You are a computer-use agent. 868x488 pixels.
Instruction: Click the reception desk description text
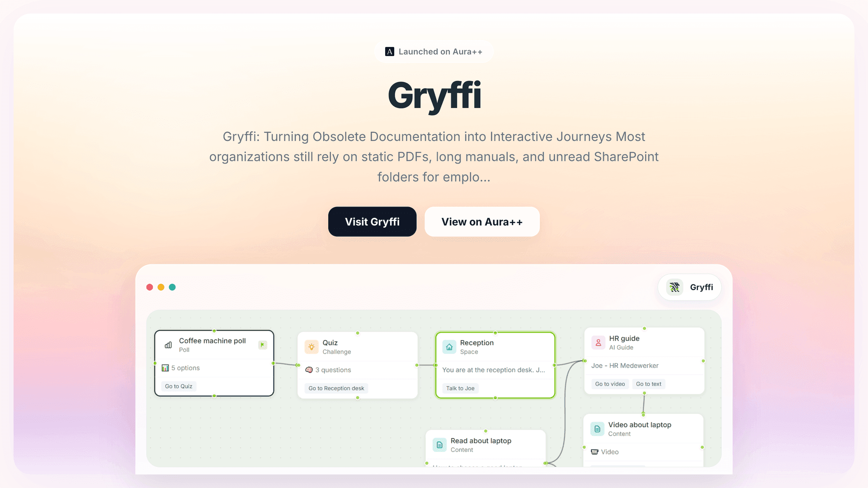pos(493,370)
